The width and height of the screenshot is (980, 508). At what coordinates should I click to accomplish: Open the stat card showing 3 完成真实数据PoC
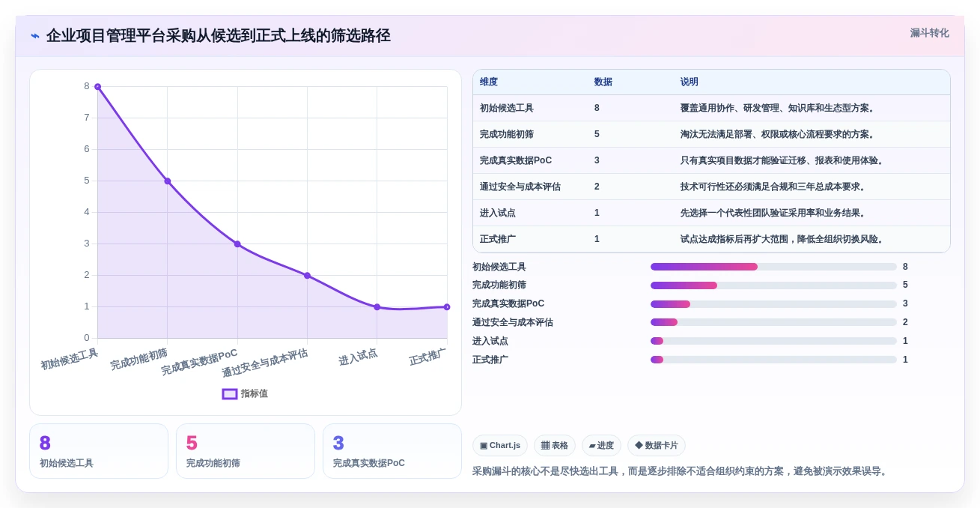pyautogui.click(x=392, y=451)
